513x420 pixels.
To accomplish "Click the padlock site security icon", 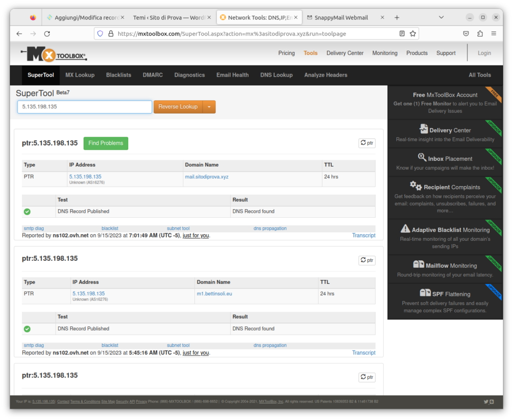I will [x=111, y=34].
